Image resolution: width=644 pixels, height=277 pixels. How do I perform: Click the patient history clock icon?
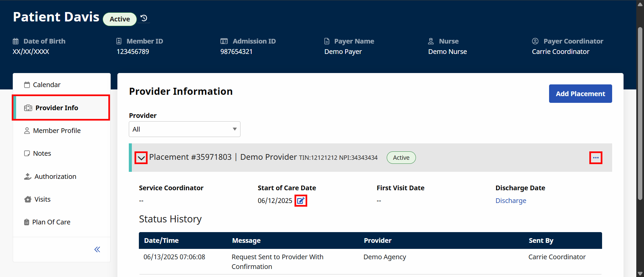click(144, 18)
